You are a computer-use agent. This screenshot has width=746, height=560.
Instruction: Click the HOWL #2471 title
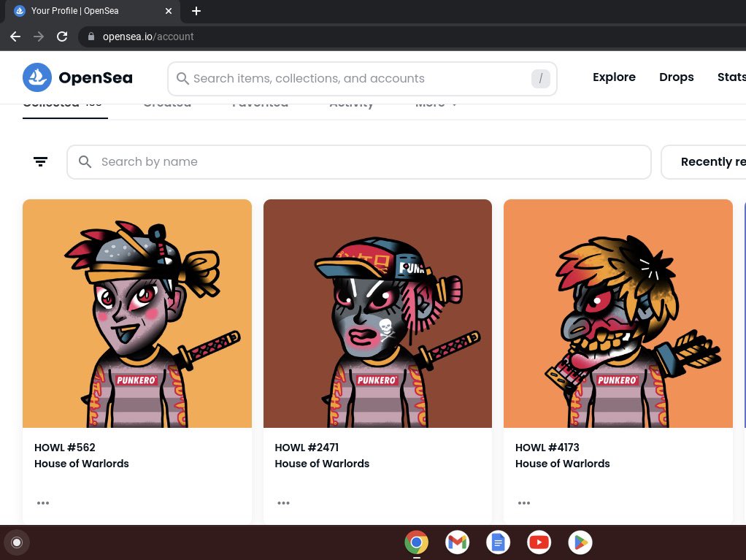pyautogui.click(x=307, y=448)
